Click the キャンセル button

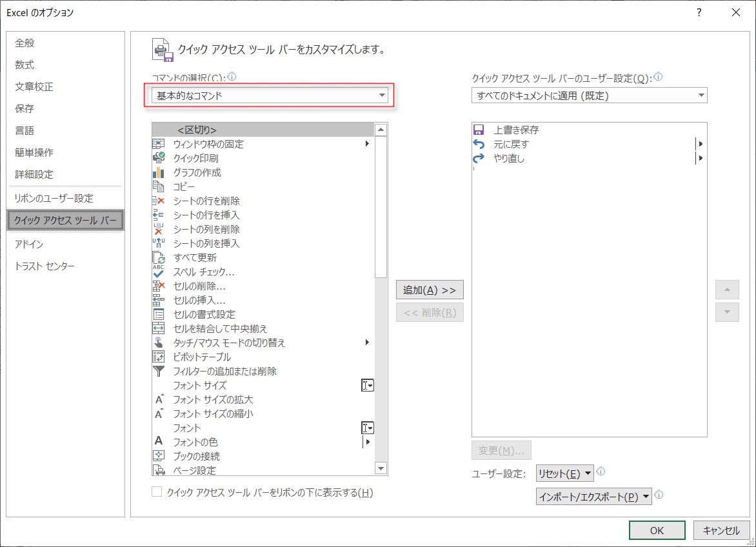[721, 530]
